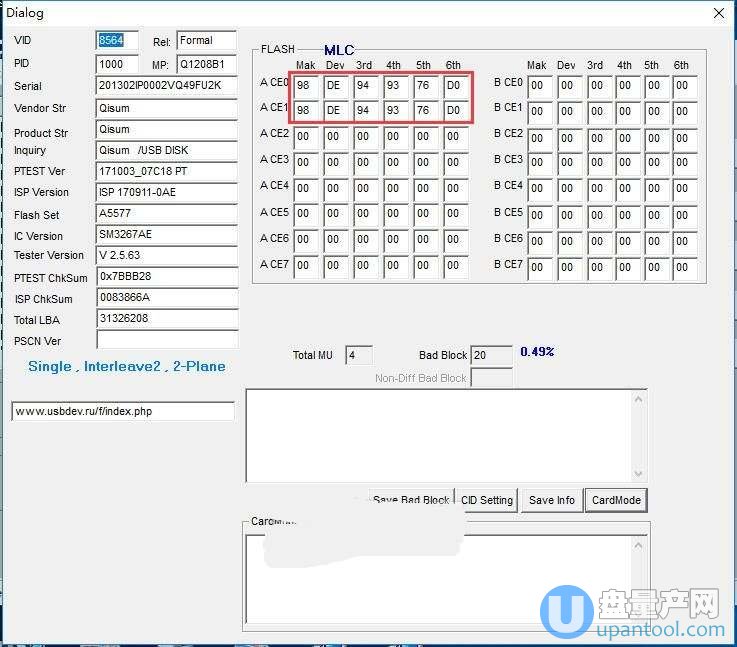Click the A CE0 Mak cell
The width and height of the screenshot is (737, 647).
306,85
